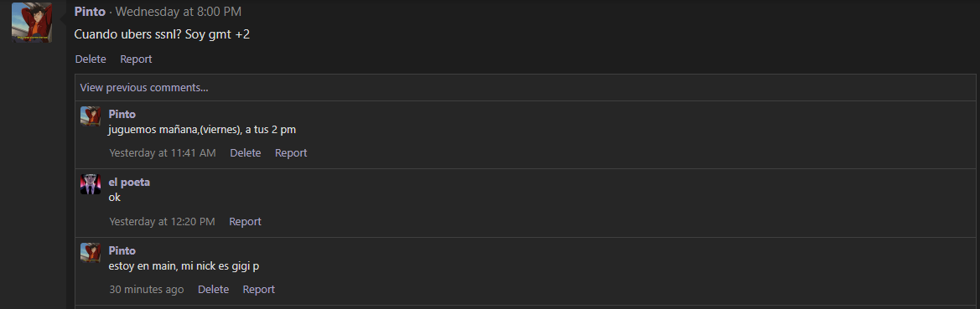The height and width of the screenshot is (309, 980).
Task: Click el poeta's avatar icon
Action: pos(91,185)
